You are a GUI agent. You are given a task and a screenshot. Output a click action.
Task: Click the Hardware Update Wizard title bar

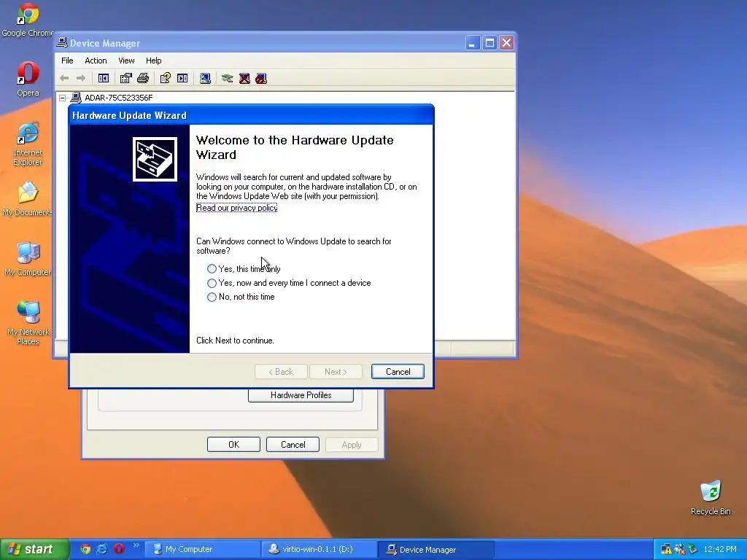[251, 115]
